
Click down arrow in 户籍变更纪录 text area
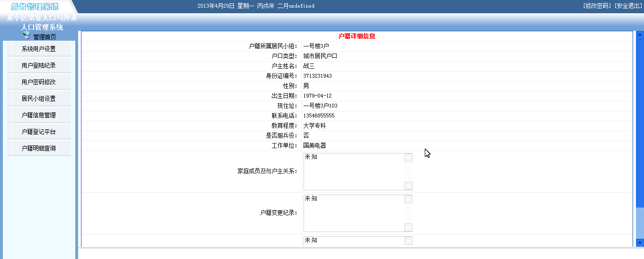(408, 227)
